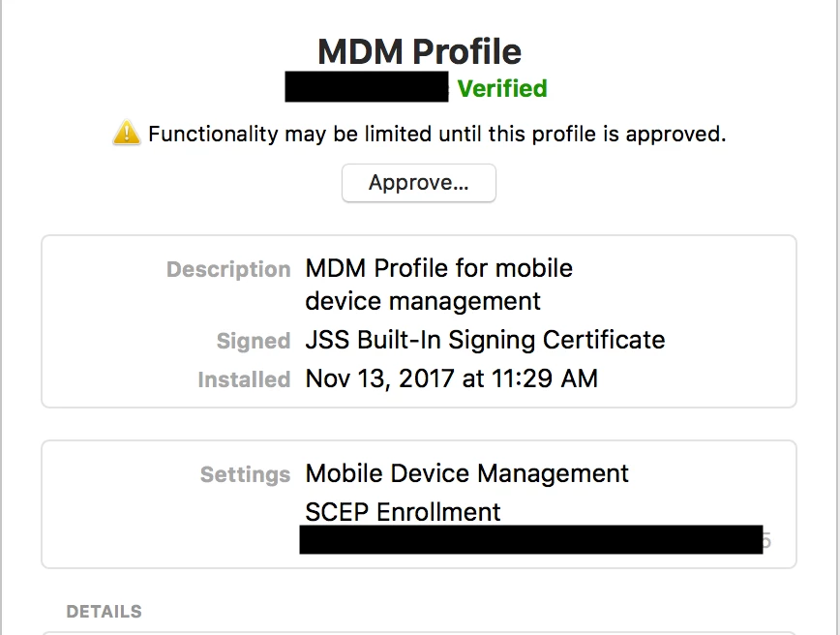Select the JSS Built-In Signing Certificate text

pos(486,340)
